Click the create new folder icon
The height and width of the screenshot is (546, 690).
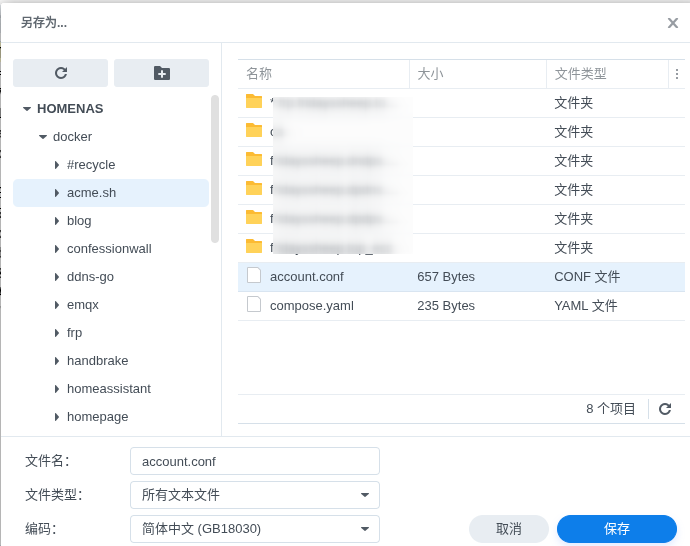(x=161, y=73)
